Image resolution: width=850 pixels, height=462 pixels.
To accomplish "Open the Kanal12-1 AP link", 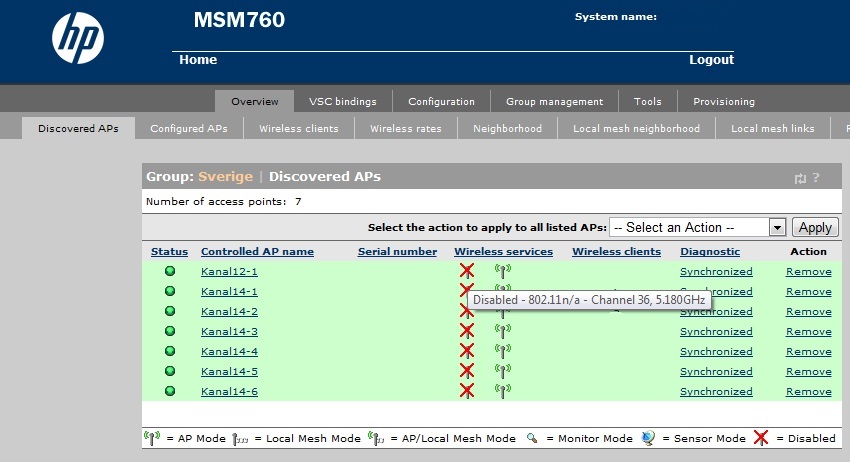I will (229, 272).
